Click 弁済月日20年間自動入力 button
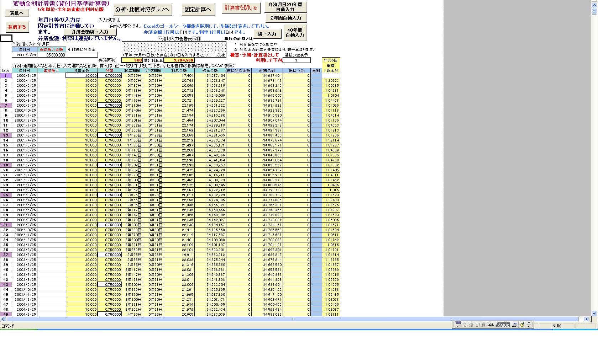Screen dimensions: 598x364 (x=285, y=7)
